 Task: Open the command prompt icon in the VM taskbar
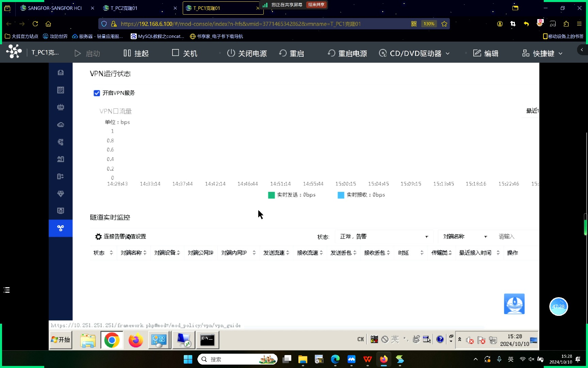point(207,340)
